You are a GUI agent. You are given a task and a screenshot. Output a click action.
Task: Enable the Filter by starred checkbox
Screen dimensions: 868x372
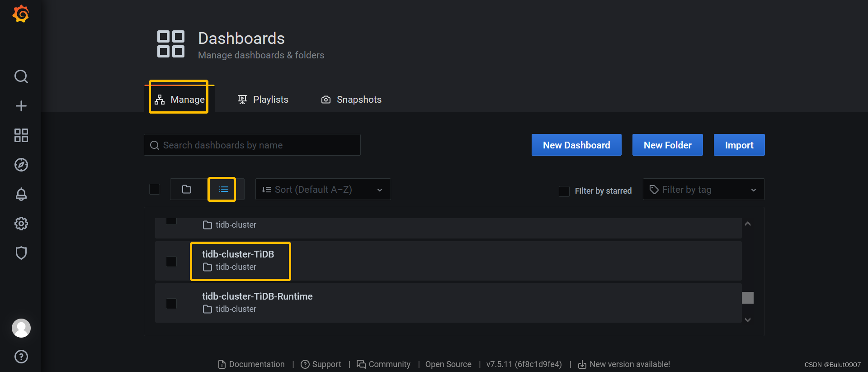(564, 191)
